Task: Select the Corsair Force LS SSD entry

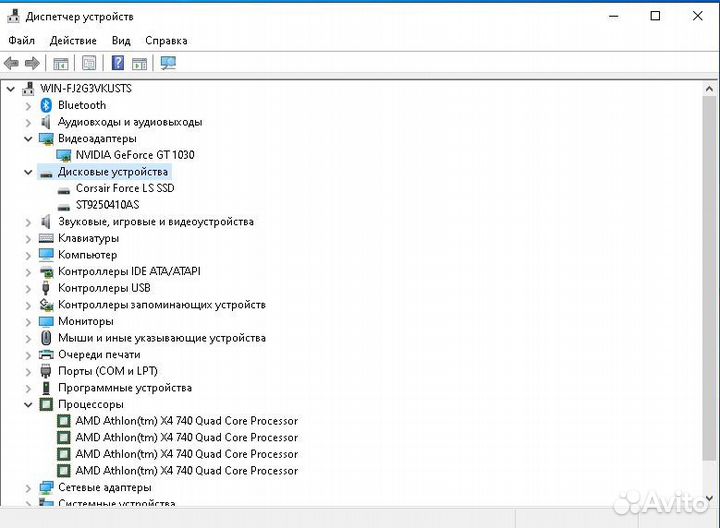Action: [125, 188]
